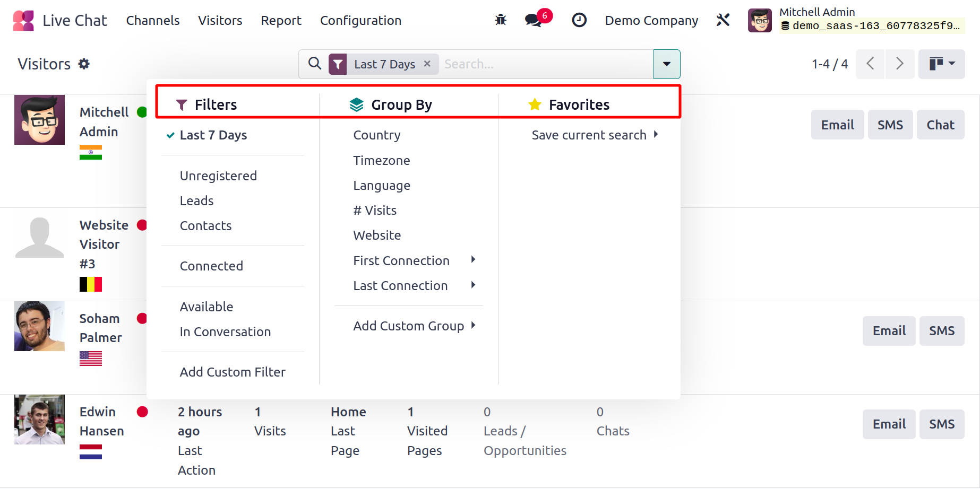Enable the Unregistered filter
The width and height of the screenshot is (980, 489).
coord(218,176)
